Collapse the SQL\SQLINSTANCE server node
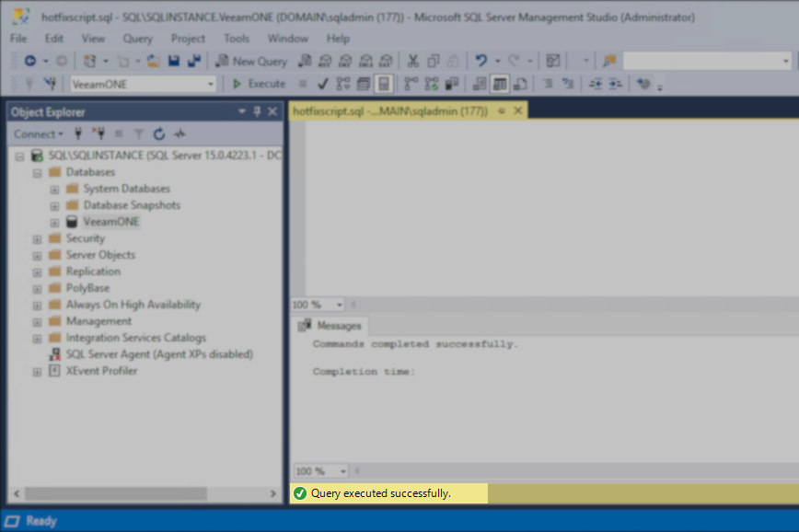 point(20,156)
